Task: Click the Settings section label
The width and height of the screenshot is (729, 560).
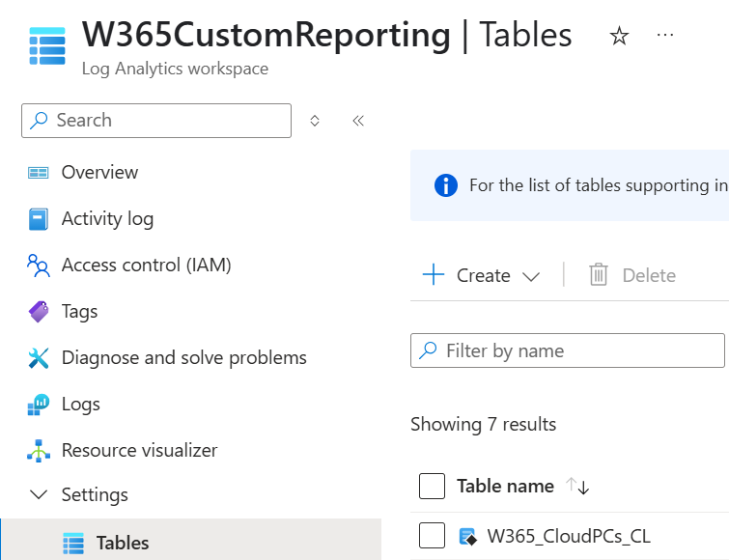Action: click(x=95, y=494)
